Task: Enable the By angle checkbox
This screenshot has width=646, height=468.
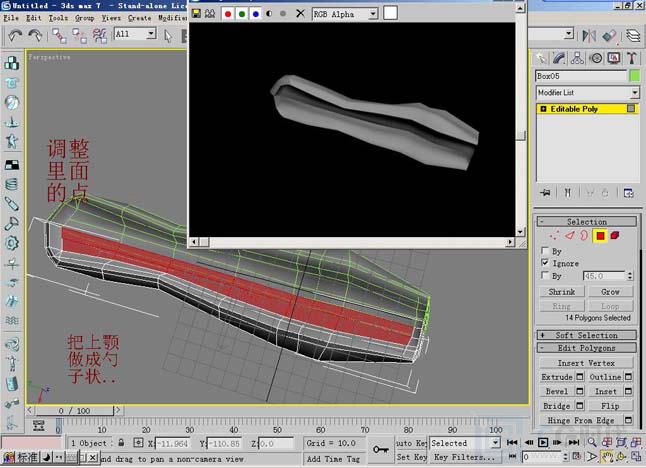Action: 545,275
